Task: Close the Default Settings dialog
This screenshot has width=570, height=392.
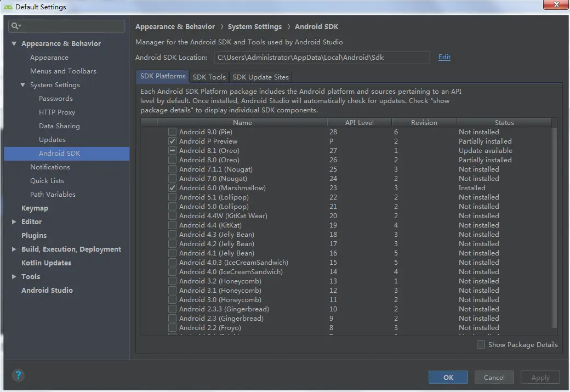Action: [556, 4]
